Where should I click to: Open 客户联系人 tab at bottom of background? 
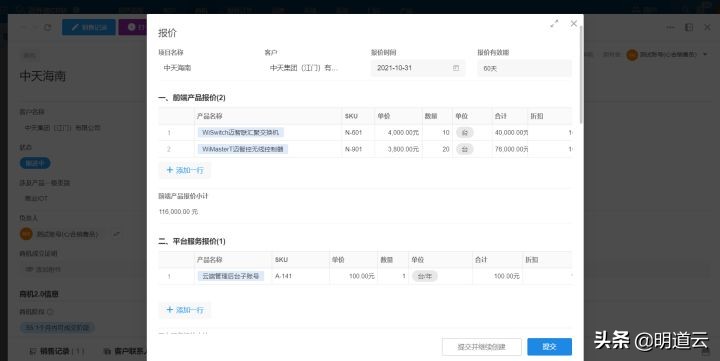click(125, 351)
